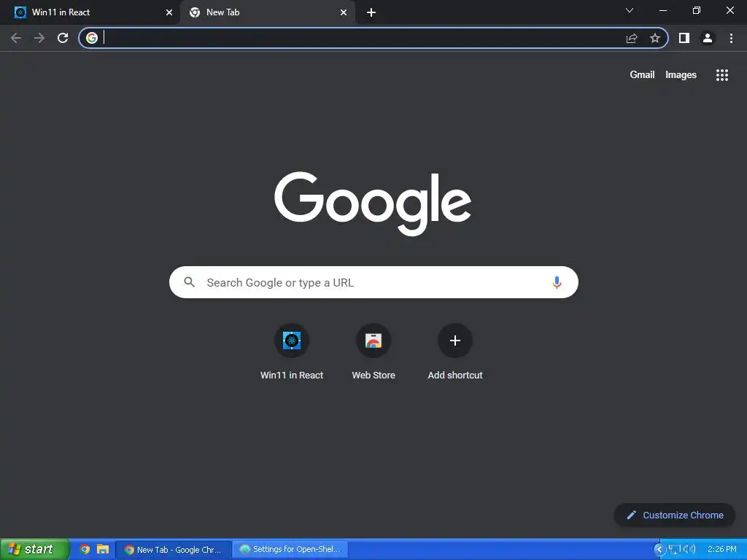Click the magnifier icon in search box
Viewport: 747px width, 560px height.
189,282
